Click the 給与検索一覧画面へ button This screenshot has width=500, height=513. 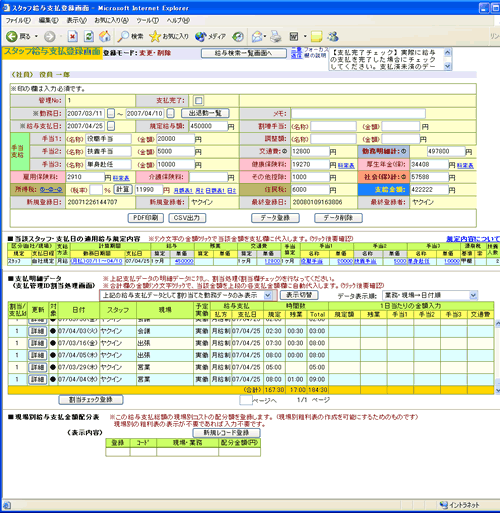click(244, 53)
